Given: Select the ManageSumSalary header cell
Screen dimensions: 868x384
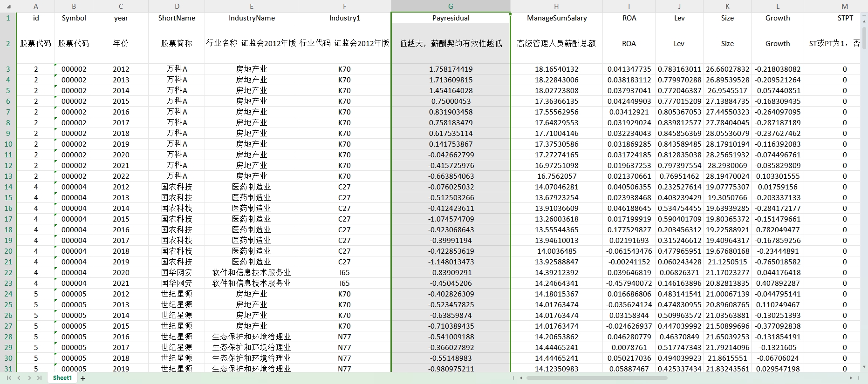Looking at the screenshot, I should point(556,18).
